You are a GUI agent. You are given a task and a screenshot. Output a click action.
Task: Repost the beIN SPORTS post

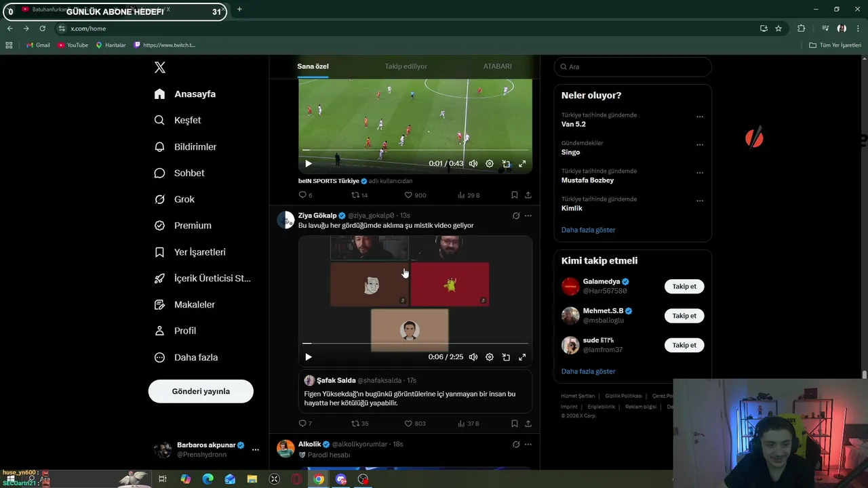359,195
